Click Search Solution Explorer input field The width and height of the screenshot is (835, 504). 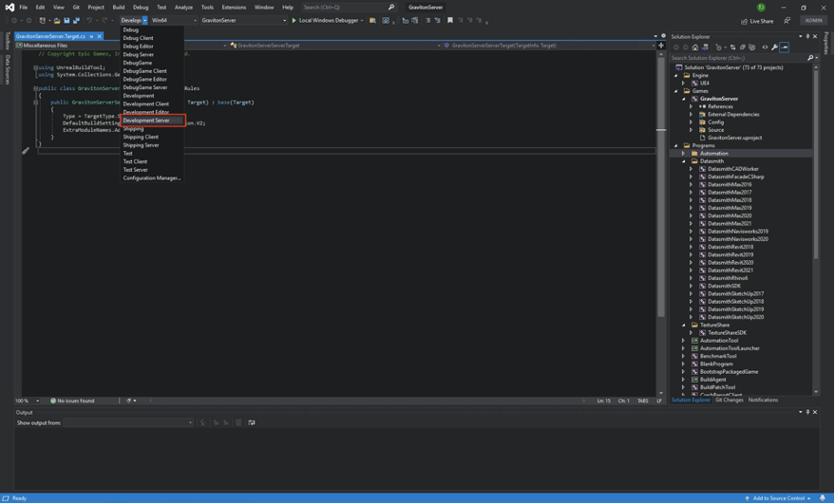click(x=737, y=58)
